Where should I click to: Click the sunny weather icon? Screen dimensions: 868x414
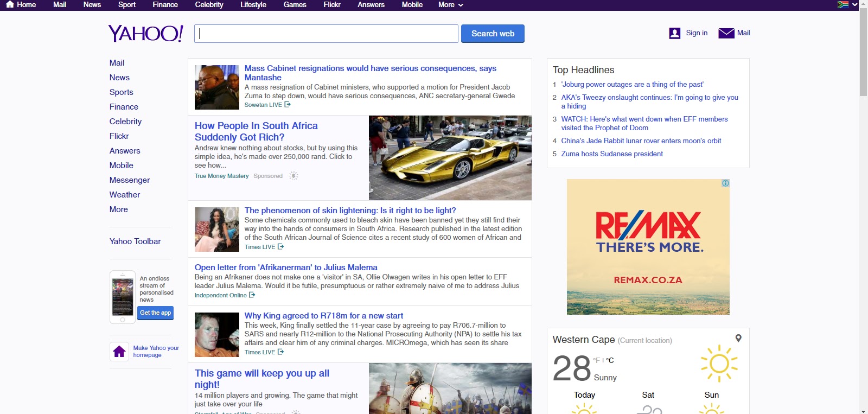click(719, 363)
